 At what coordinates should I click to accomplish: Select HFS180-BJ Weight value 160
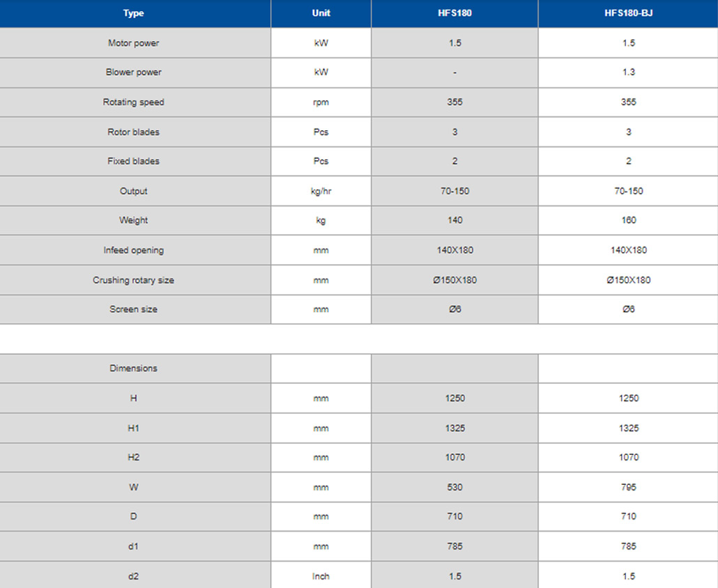click(628, 220)
